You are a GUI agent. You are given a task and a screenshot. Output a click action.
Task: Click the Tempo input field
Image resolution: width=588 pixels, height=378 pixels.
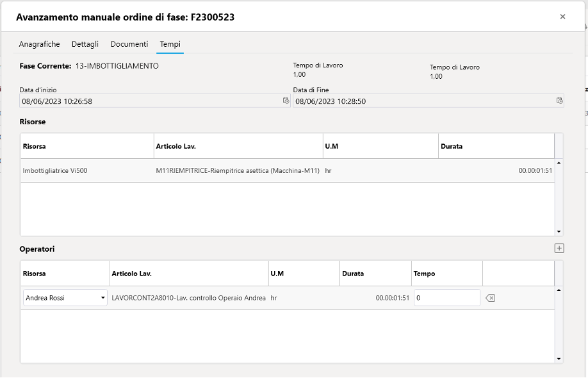(446, 298)
